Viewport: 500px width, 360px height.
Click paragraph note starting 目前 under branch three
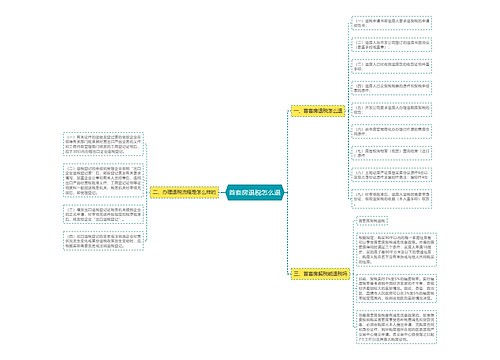pyautogui.click(x=396, y=288)
